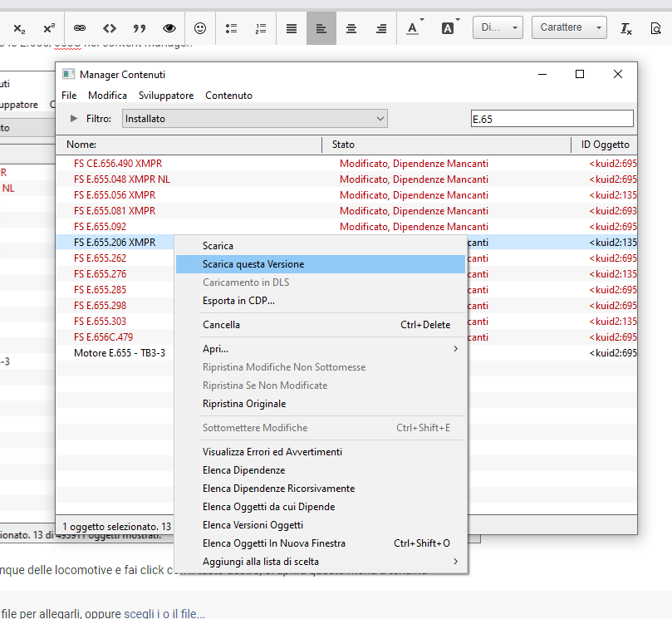
Task: Open the text color picker
Action: pos(414,28)
